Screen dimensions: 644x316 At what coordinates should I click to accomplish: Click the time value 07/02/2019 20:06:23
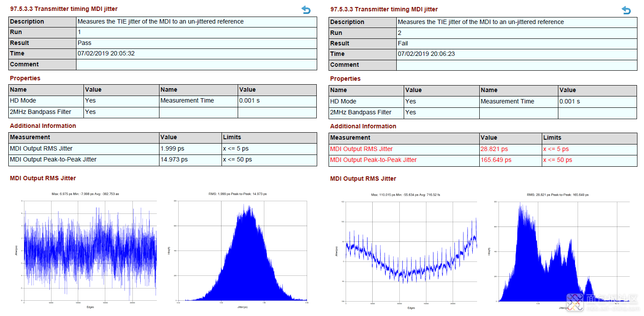pos(426,54)
